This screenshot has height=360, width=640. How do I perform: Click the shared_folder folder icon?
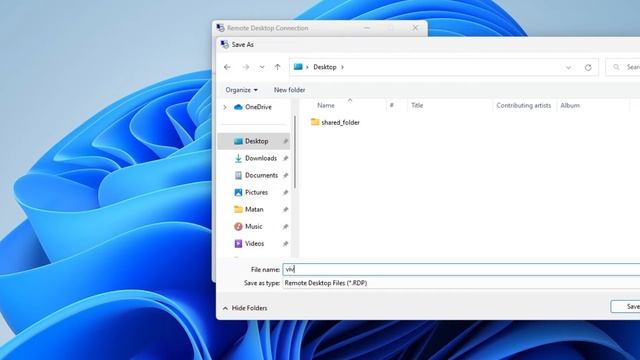coord(315,122)
